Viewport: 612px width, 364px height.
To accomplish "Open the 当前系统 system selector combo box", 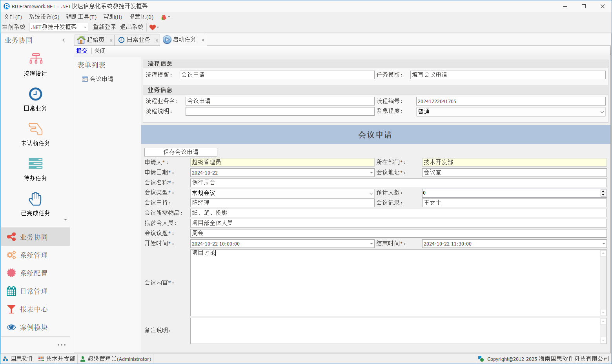I will point(85,27).
